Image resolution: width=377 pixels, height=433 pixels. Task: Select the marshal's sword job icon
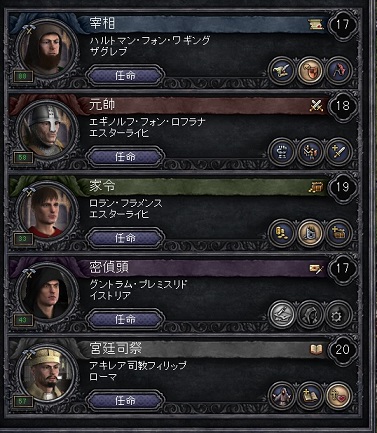point(338,152)
